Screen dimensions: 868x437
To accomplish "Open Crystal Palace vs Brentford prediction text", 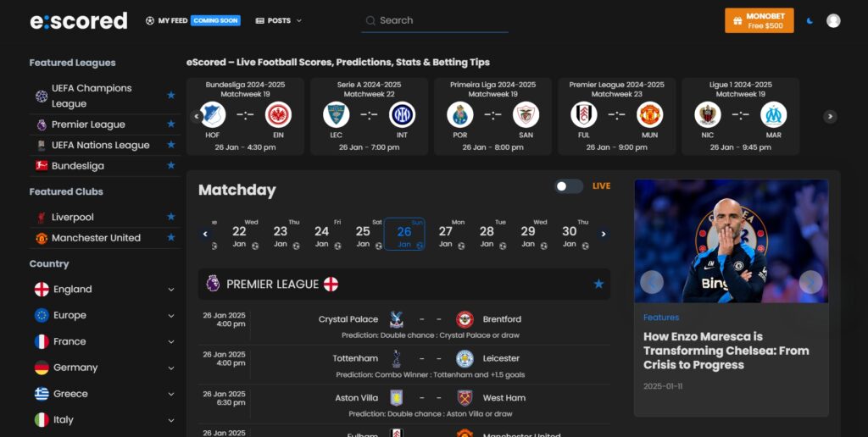I will pos(431,335).
